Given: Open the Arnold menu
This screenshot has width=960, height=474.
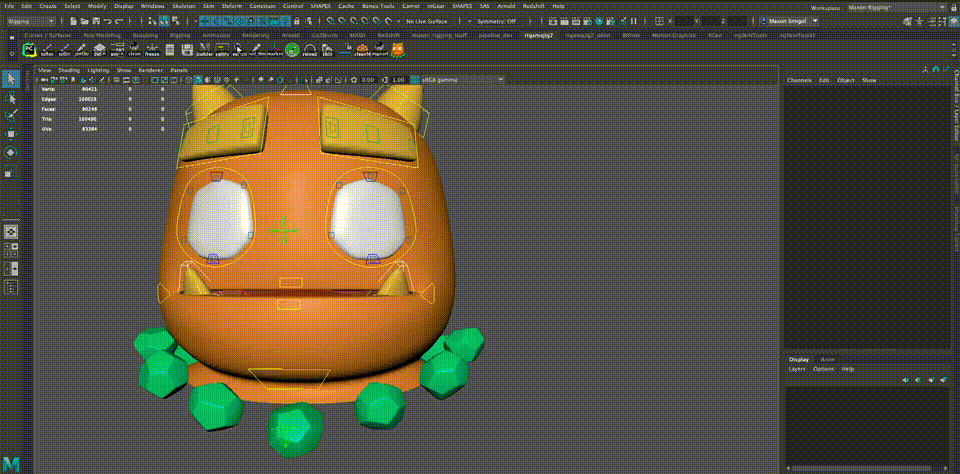Looking at the screenshot, I should point(506,6).
